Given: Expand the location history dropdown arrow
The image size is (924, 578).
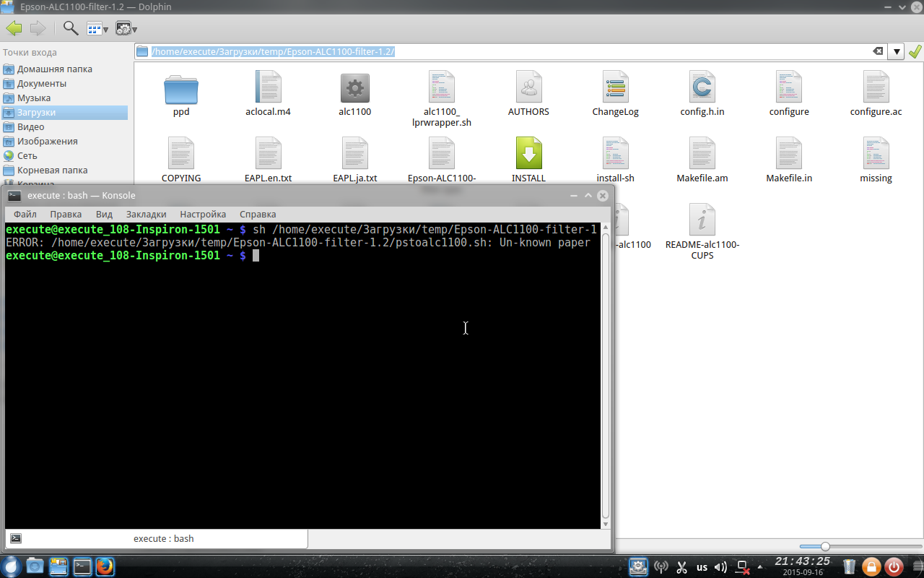Looking at the screenshot, I should click(x=897, y=51).
